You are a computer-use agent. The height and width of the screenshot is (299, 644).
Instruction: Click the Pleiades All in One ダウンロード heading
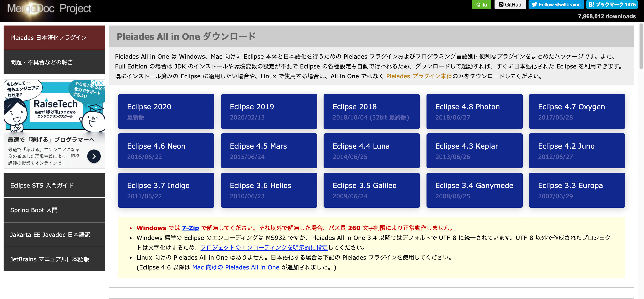(x=186, y=36)
